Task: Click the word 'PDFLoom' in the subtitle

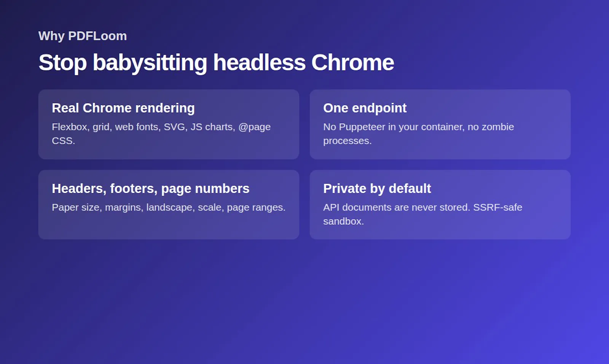Action: pyautogui.click(x=97, y=36)
